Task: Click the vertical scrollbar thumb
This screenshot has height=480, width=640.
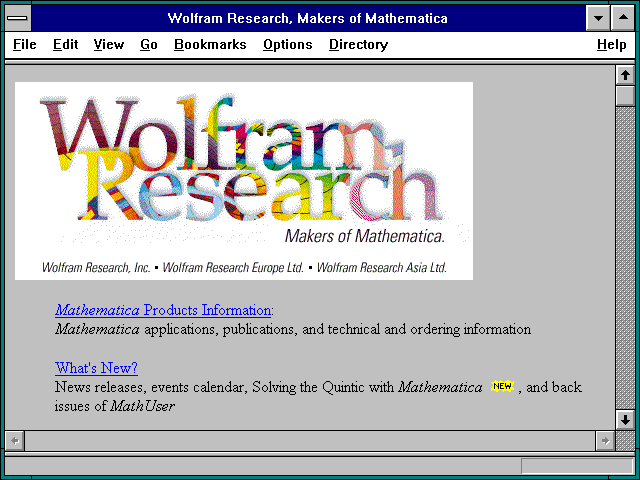Action: click(625, 96)
